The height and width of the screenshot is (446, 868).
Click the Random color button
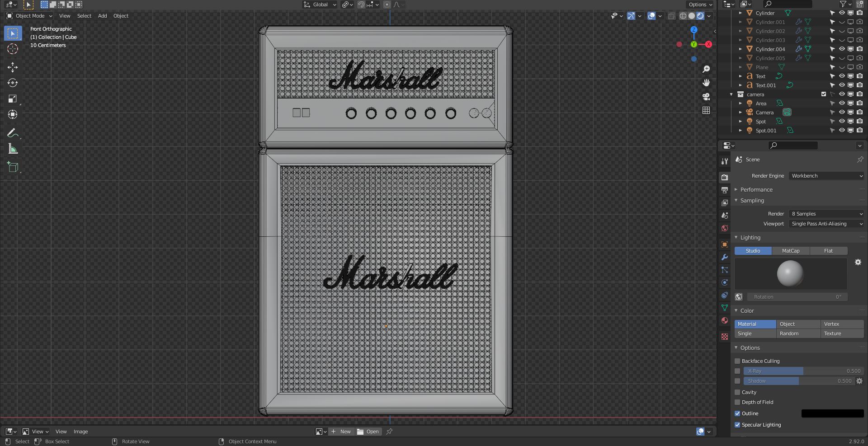click(798, 333)
